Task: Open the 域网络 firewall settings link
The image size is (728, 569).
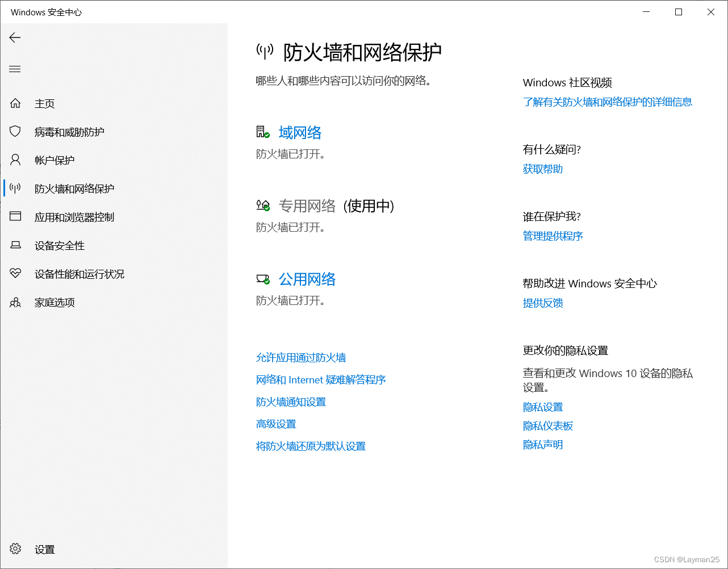Action: pos(300,132)
